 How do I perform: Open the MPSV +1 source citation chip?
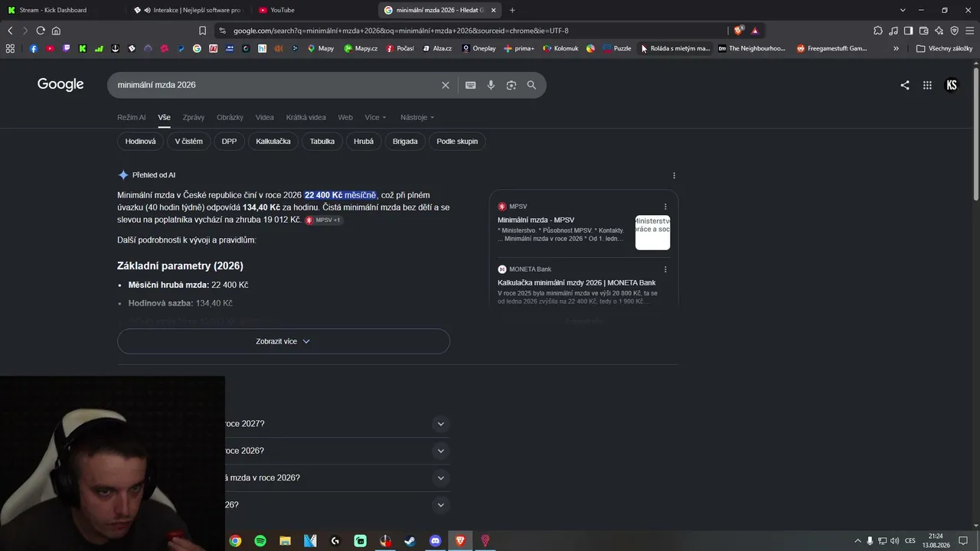[323, 220]
